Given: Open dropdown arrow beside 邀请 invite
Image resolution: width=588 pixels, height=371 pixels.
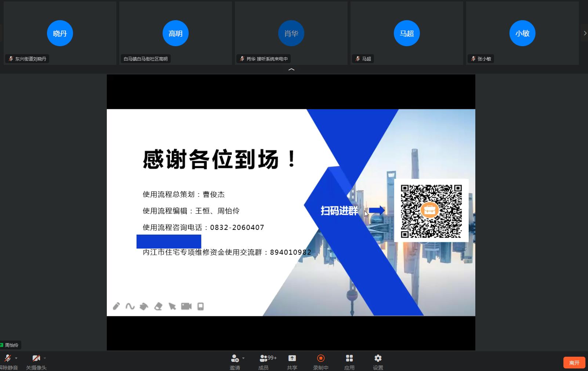Looking at the screenshot, I should coord(243,358).
